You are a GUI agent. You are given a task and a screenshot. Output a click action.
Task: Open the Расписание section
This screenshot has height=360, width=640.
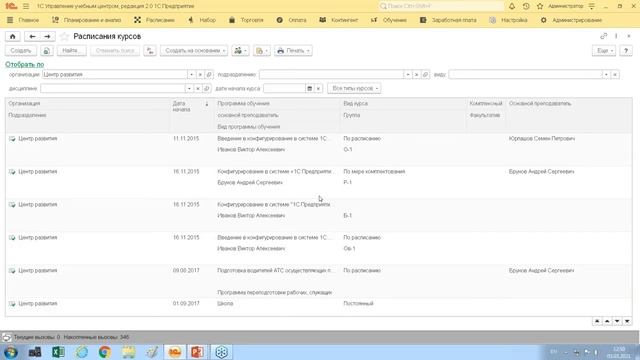pos(154,20)
